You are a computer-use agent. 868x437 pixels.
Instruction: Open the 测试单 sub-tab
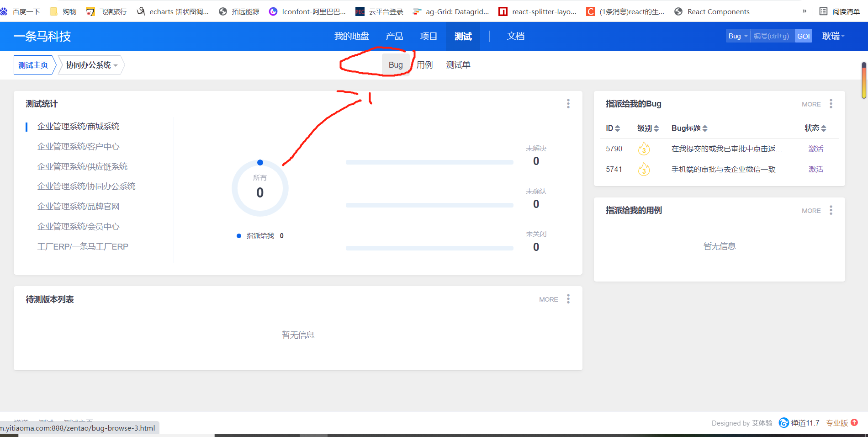pyautogui.click(x=458, y=65)
